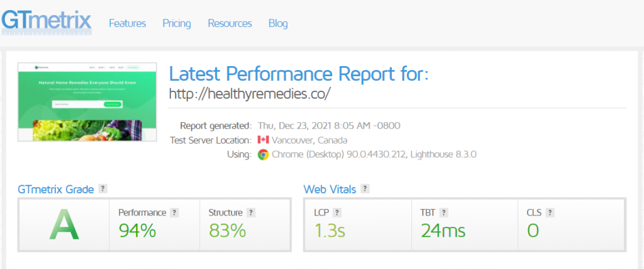Open the website screenshot thumbnail
644x269 pixels.
87,102
